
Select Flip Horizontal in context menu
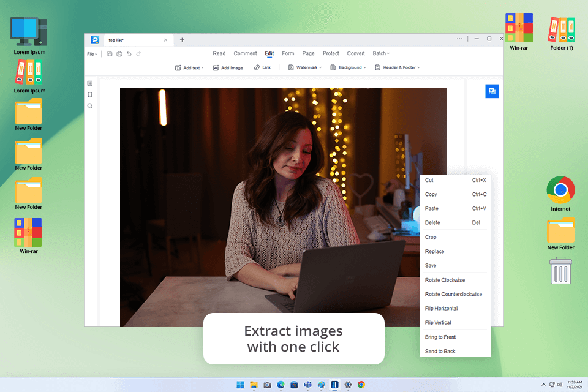(x=455, y=308)
